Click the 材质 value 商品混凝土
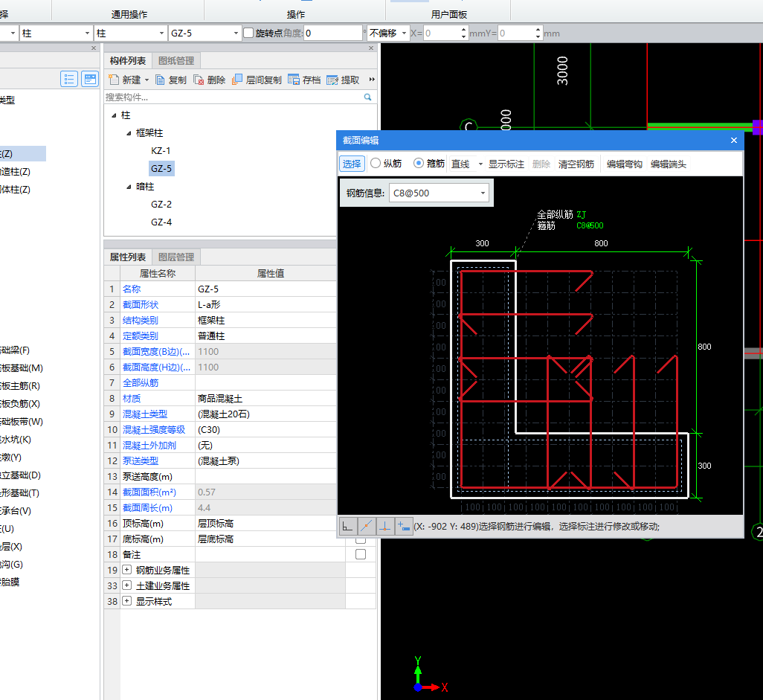The height and width of the screenshot is (700, 763). click(x=265, y=399)
